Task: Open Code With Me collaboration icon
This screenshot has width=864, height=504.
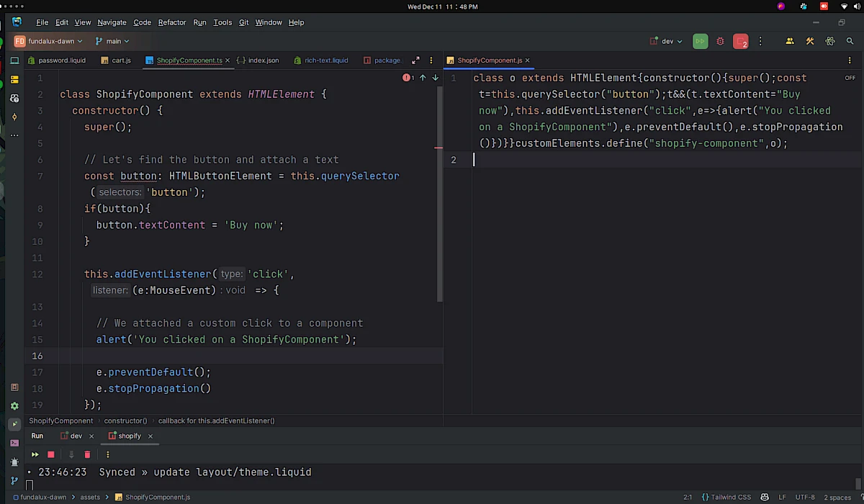Action: tap(789, 41)
